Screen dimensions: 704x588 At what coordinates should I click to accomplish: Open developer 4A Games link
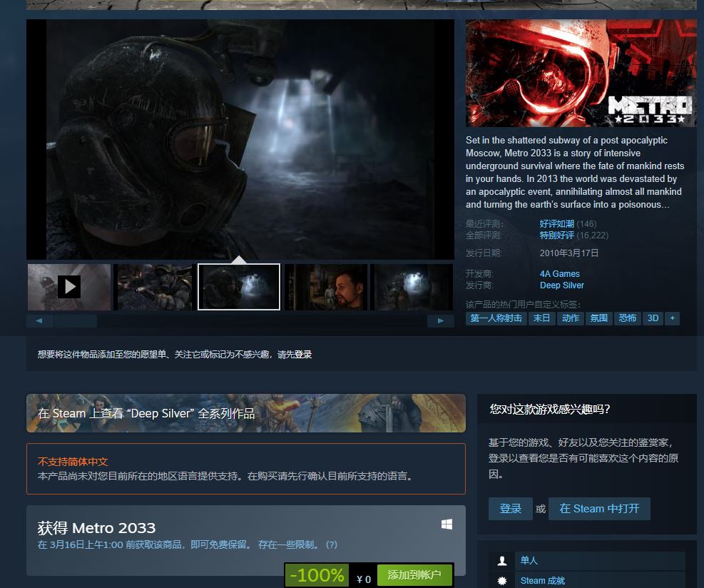click(559, 273)
